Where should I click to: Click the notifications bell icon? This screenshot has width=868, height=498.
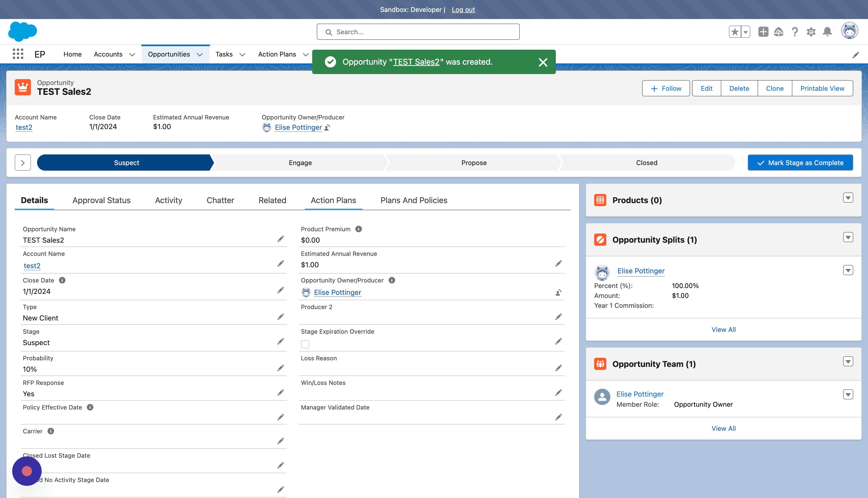point(827,32)
